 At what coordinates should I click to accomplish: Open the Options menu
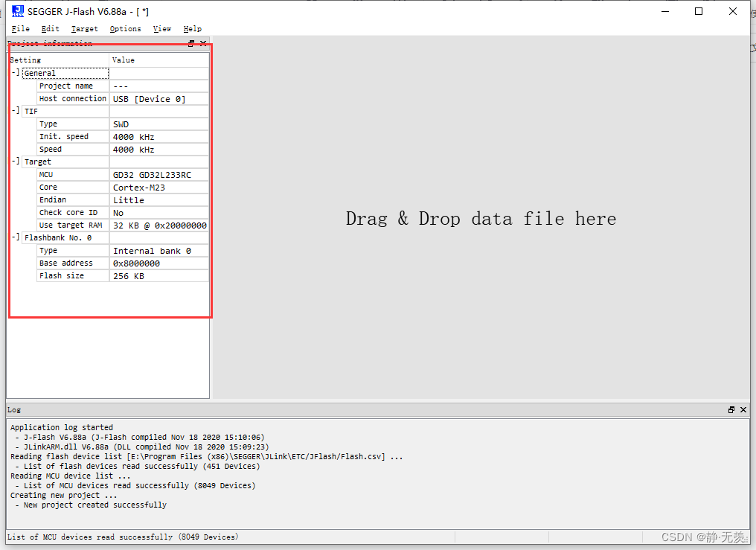[125, 29]
